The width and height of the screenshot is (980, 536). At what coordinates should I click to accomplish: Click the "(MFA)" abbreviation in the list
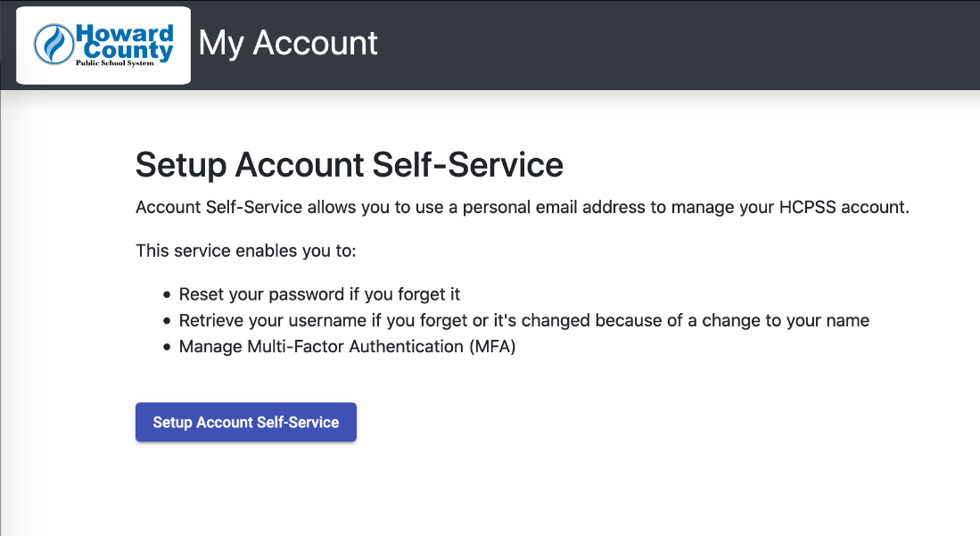[492, 347]
